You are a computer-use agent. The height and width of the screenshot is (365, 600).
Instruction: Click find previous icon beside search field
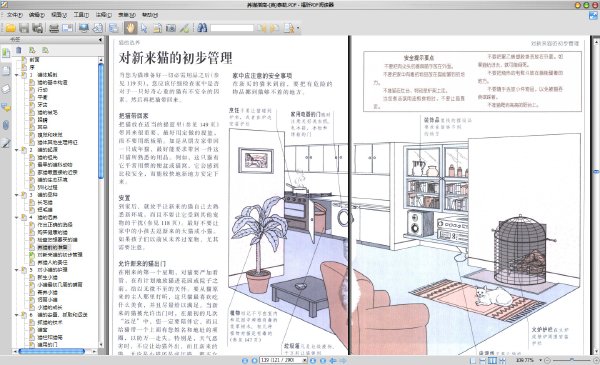point(261,28)
